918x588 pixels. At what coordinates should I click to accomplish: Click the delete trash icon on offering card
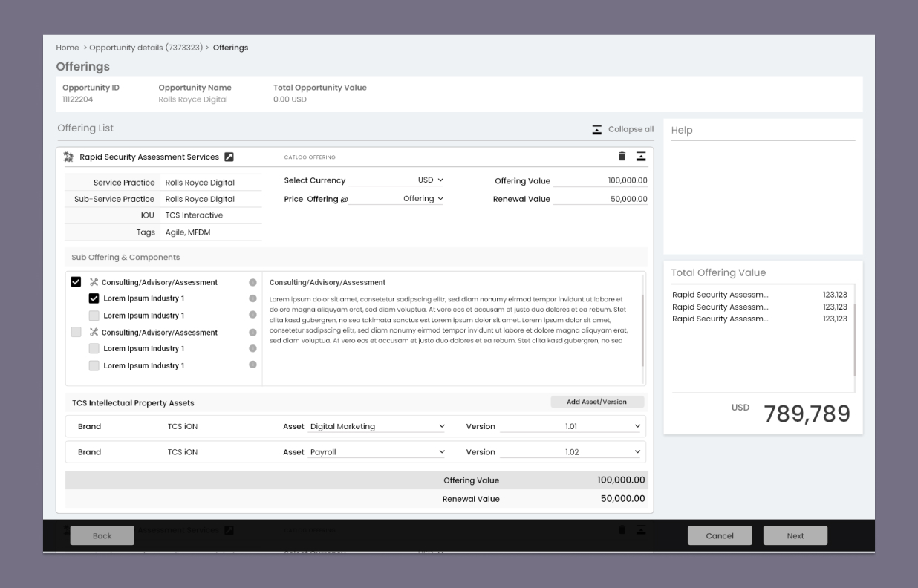point(622,157)
